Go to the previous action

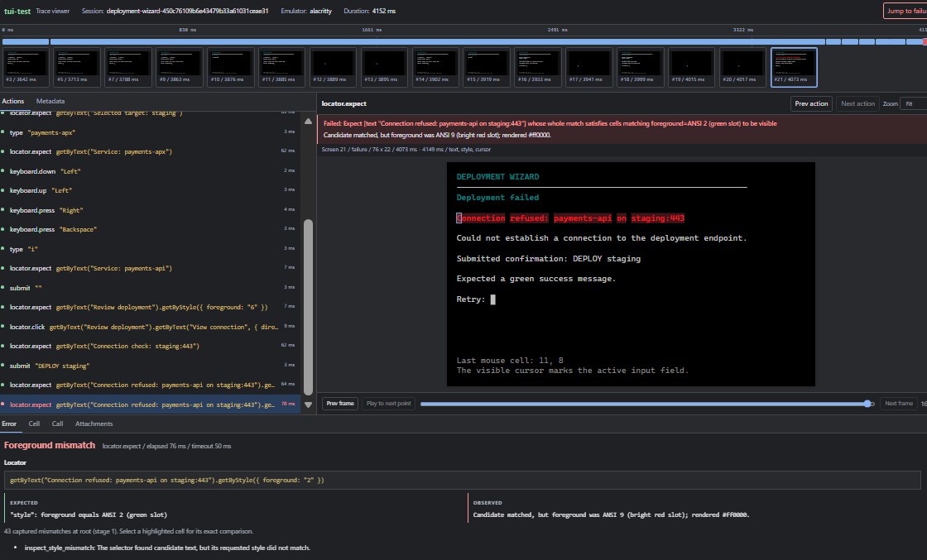coord(811,103)
